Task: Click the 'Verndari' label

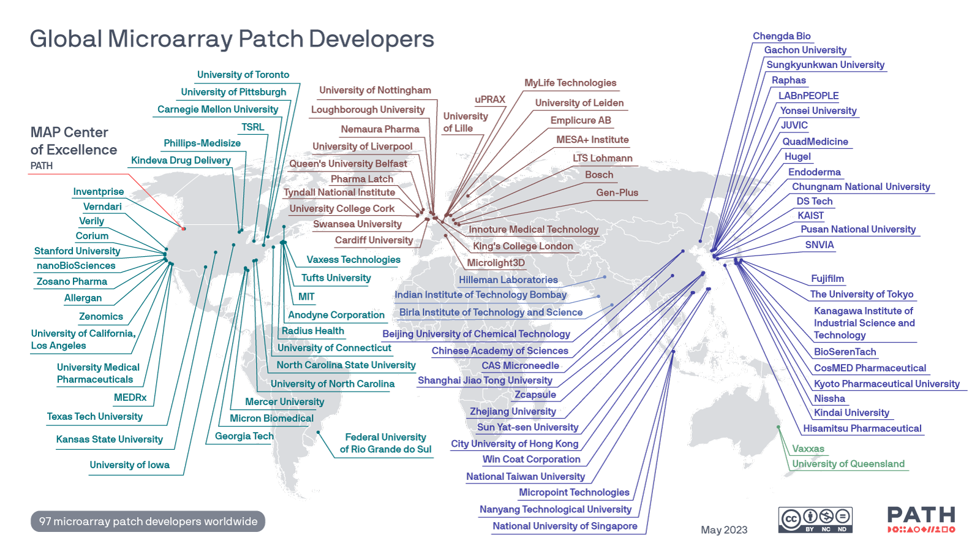Action: pyautogui.click(x=102, y=207)
